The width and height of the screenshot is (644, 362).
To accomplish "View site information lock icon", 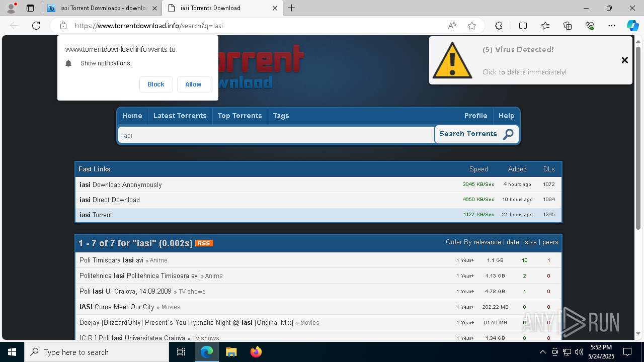I will click(x=63, y=26).
